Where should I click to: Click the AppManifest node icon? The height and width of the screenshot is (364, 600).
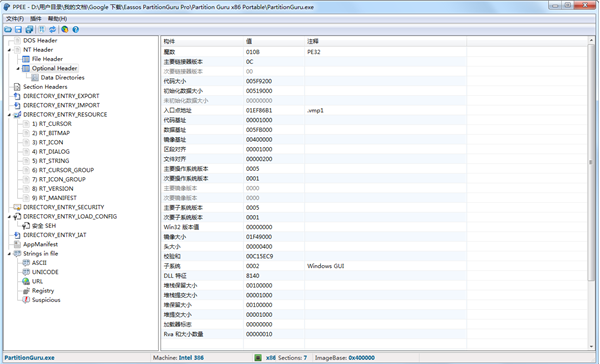pyautogui.click(x=17, y=244)
